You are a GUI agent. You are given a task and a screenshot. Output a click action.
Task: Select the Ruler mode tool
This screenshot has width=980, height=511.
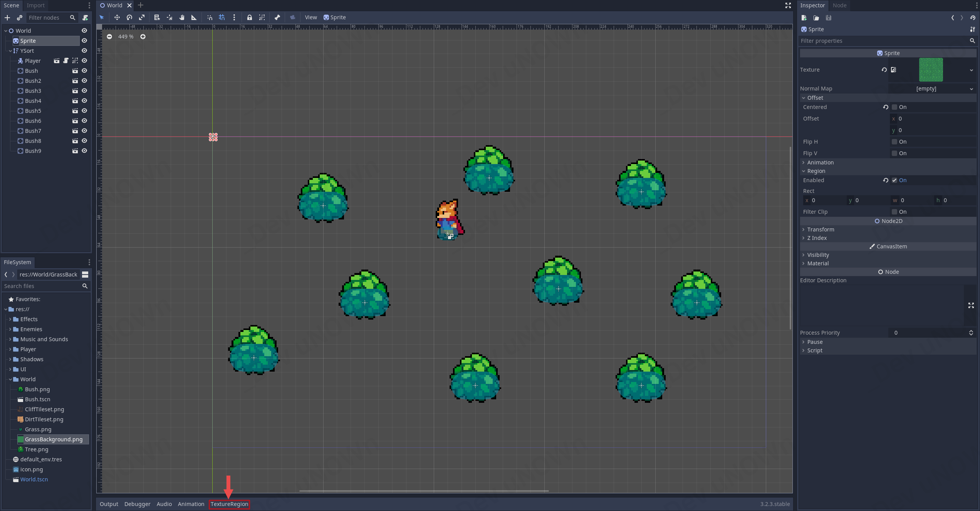194,17
